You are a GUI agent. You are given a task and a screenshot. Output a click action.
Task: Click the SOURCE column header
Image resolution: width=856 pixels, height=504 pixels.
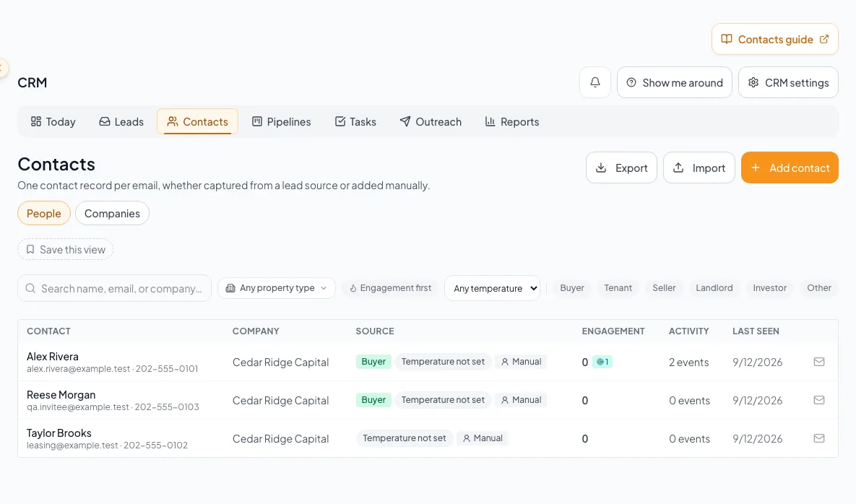pyautogui.click(x=374, y=331)
